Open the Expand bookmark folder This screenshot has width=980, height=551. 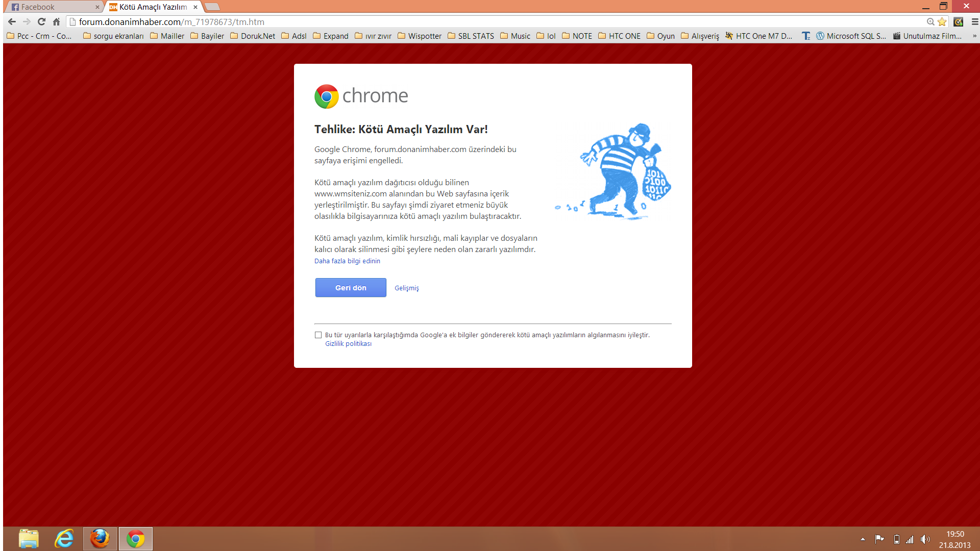(x=331, y=36)
